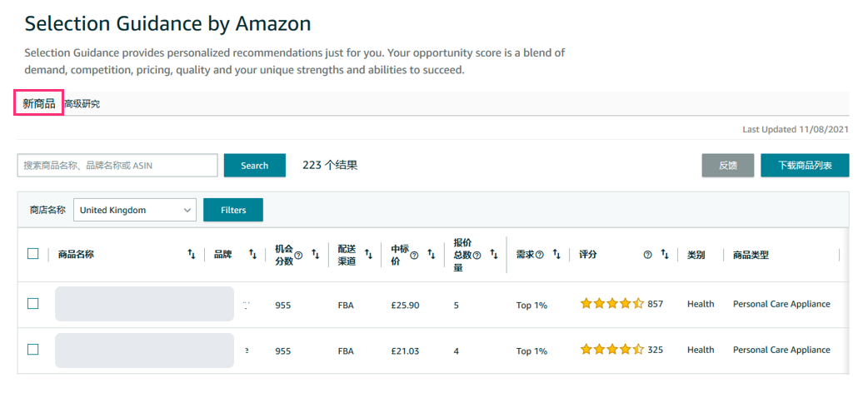Tick the select-all header checkbox
The image size is (868, 393).
(33, 254)
